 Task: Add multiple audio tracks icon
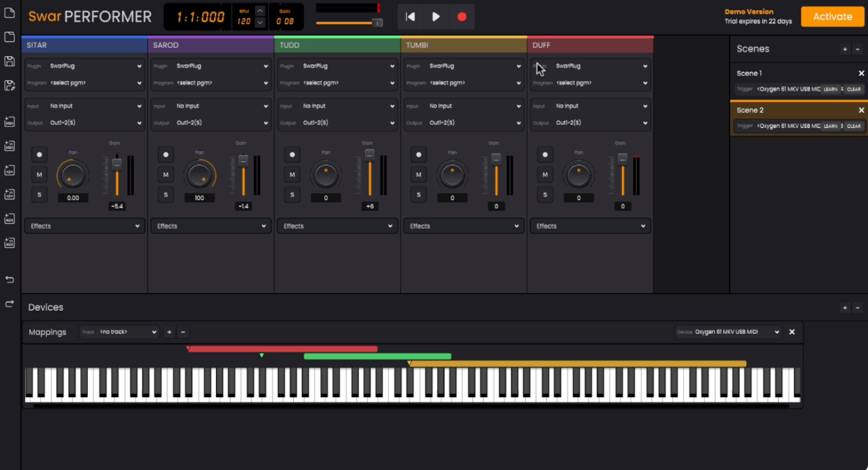click(9, 194)
